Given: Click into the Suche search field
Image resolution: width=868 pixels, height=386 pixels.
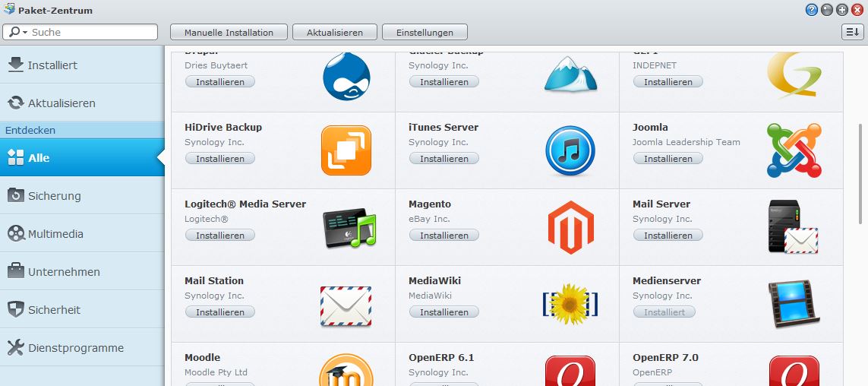Looking at the screenshot, I should tap(91, 33).
